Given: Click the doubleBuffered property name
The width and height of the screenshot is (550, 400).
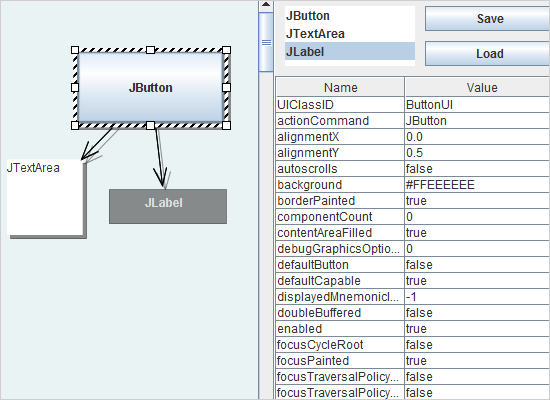Looking at the screenshot, I should point(340,313).
